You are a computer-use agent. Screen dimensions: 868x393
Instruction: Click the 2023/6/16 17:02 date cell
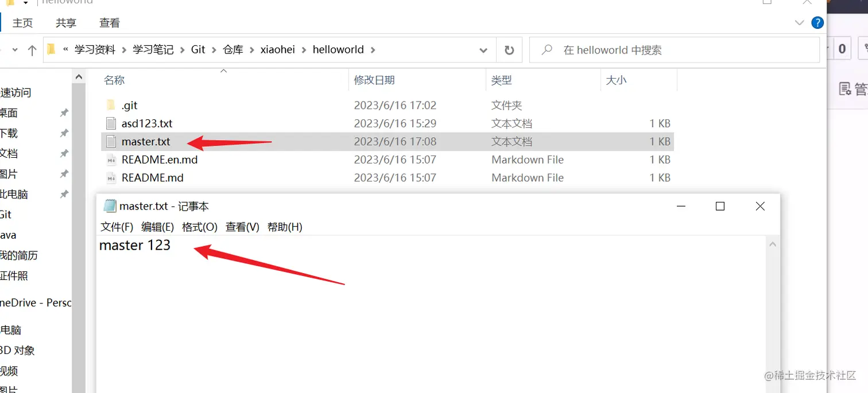[395, 105]
